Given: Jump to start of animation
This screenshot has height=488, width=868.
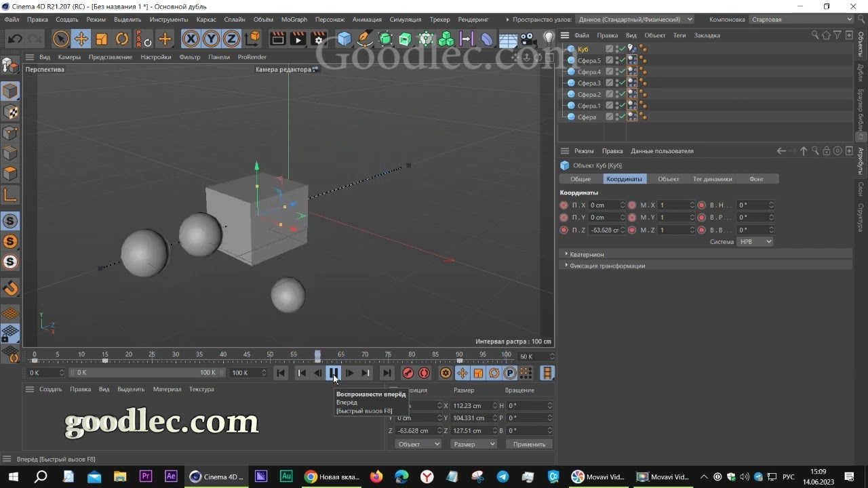Looking at the screenshot, I should [281, 373].
